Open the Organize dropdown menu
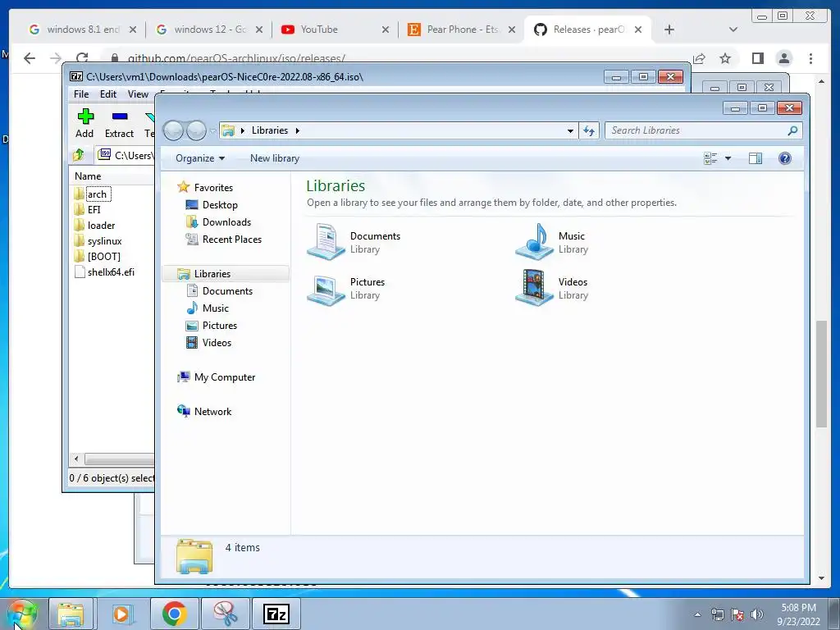Screen dimensions: 840x630 pyautogui.click(x=200, y=158)
